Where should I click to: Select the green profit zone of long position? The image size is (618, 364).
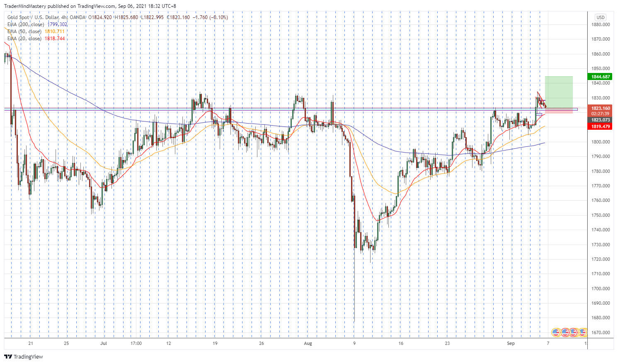coord(559,92)
